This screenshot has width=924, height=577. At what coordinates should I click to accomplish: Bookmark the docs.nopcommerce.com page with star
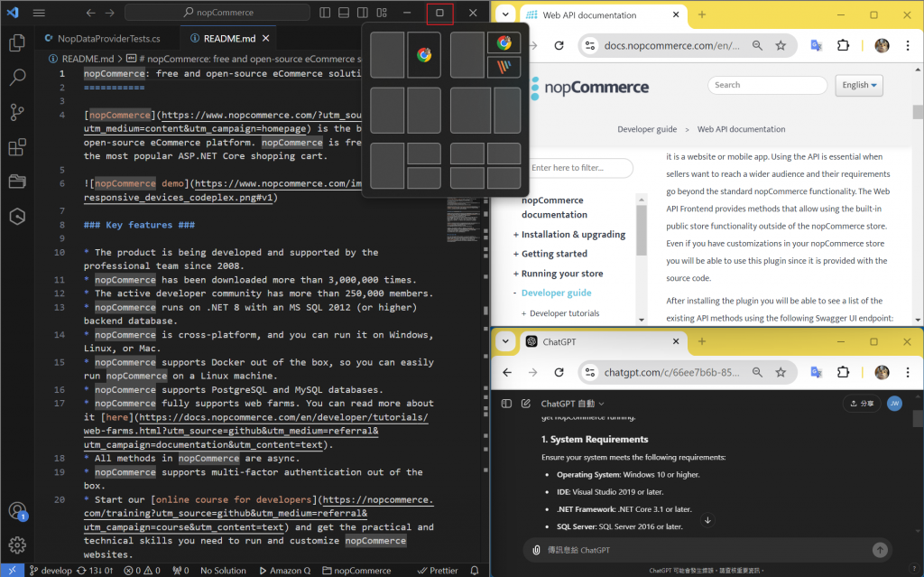tap(781, 45)
